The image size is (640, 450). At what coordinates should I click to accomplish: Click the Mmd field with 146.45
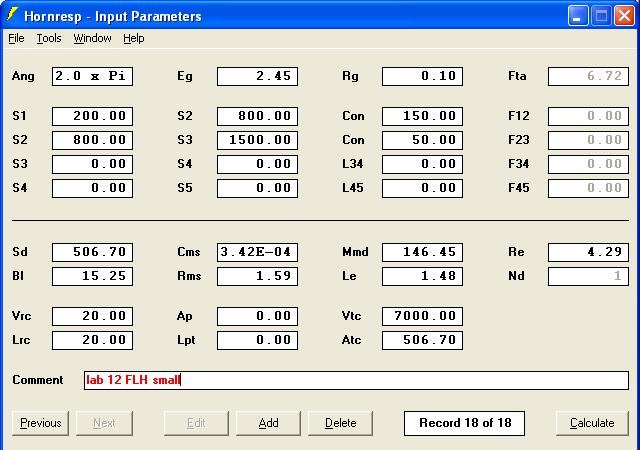click(x=422, y=252)
